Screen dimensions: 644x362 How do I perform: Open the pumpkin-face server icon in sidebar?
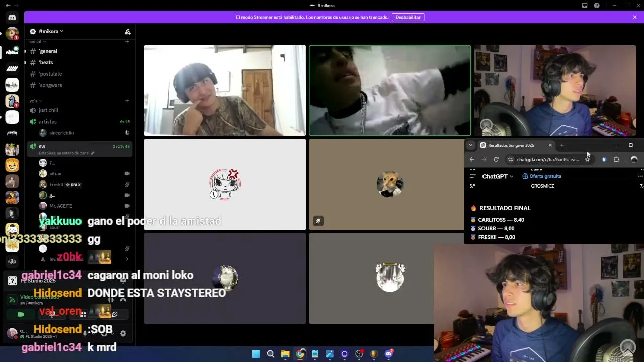[x=12, y=165]
